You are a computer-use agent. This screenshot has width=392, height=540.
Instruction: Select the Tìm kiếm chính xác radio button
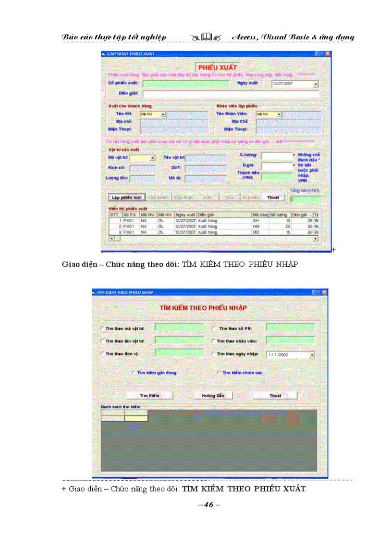coord(219,372)
